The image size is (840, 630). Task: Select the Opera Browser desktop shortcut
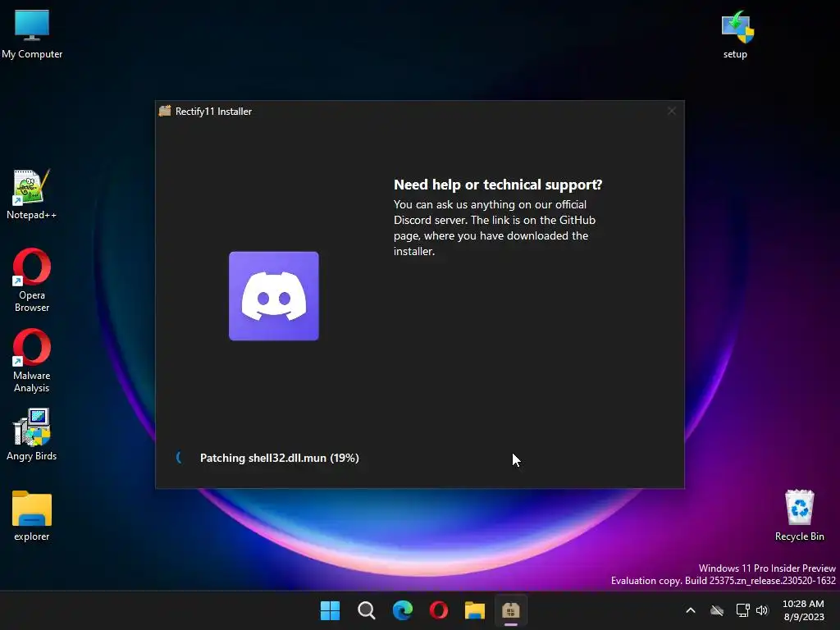(x=32, y=280)
